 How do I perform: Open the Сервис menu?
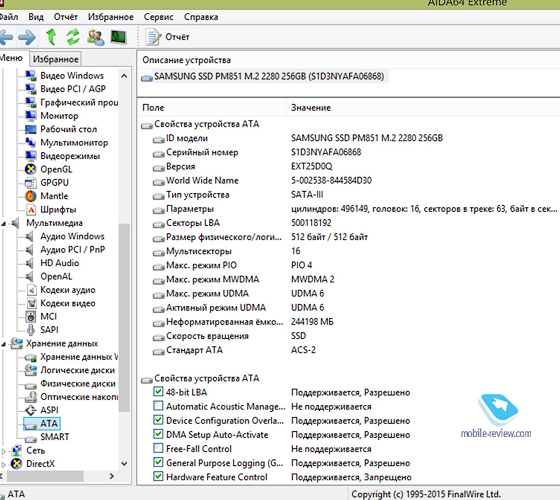tap(158, 17)
